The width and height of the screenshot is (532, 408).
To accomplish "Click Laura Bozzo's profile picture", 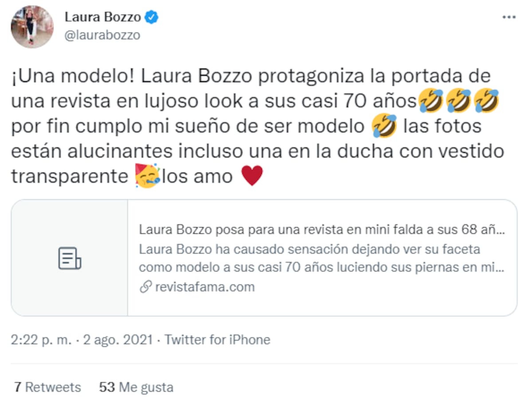I will pyautogui.click(x=32, y=27).
